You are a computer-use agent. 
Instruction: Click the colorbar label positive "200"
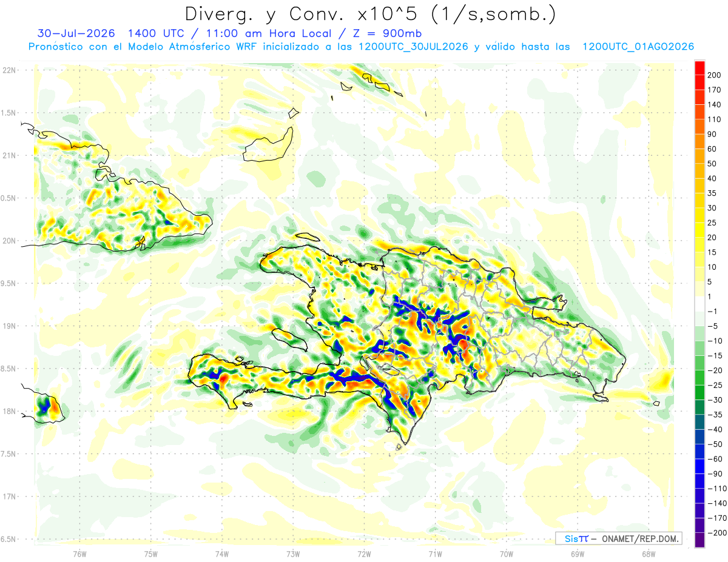pyautogui.click(x=715, y=75)
